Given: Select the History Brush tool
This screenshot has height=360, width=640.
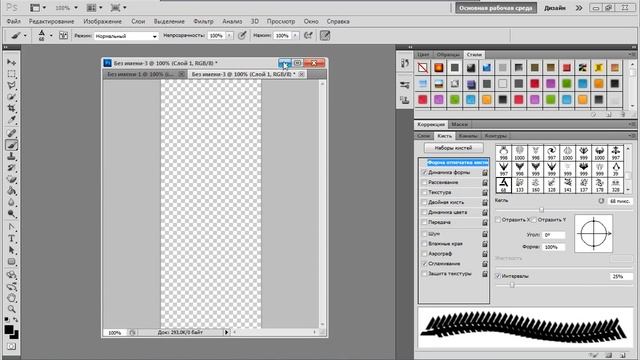Looking at the screenshot, I should pos(11,168).
